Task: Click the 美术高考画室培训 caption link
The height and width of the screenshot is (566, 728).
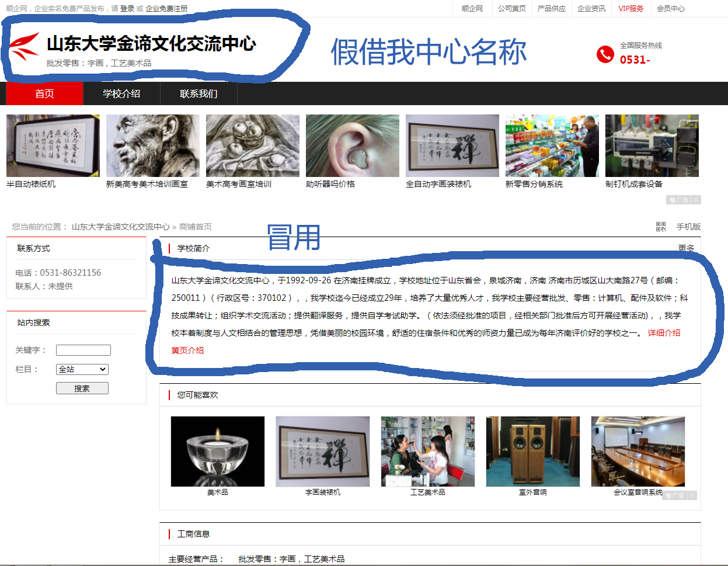Action: 239,184
